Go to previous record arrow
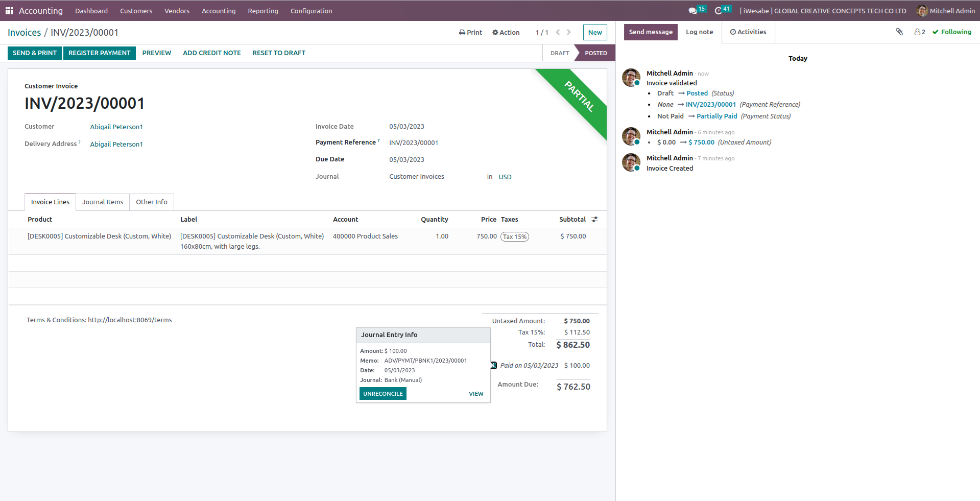Image resolution: width=980 pixels, height=501 pixels. click(x=558, y=32)
